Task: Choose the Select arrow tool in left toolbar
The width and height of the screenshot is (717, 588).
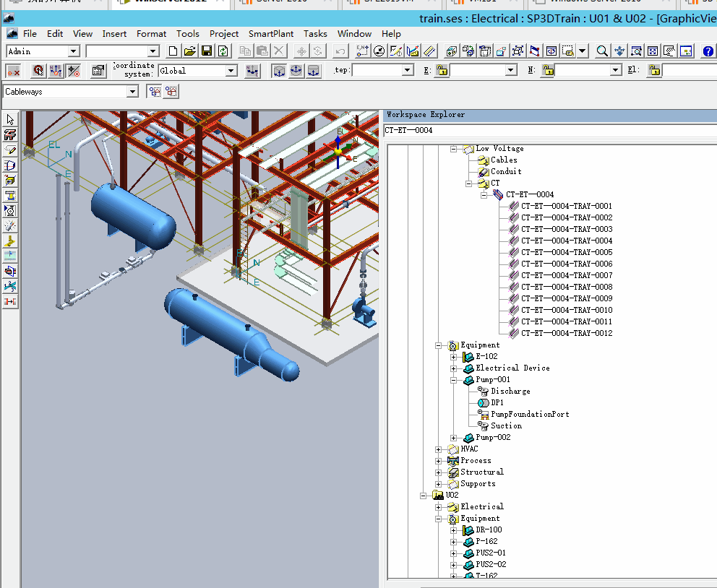Action: point(10,120)
